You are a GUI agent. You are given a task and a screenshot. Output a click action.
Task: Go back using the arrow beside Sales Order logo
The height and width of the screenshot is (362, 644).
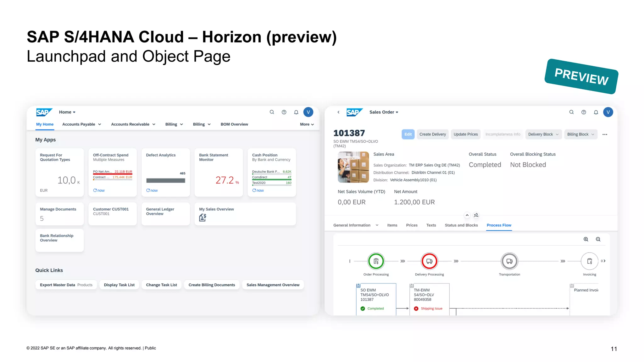tap(338, 112)
